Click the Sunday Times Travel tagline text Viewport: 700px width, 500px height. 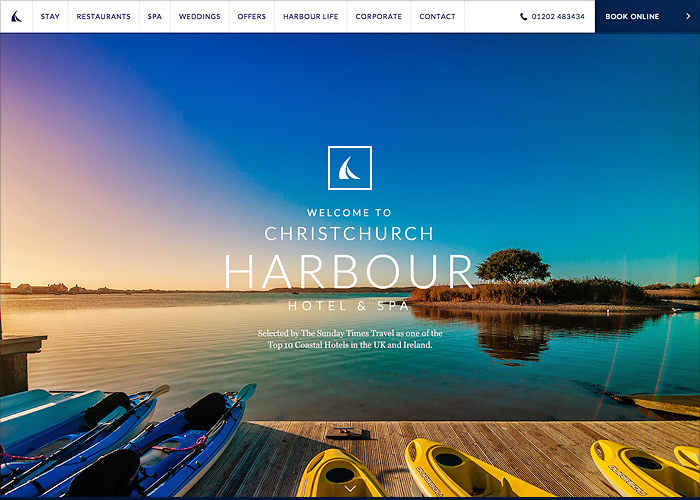coord(350,339)
